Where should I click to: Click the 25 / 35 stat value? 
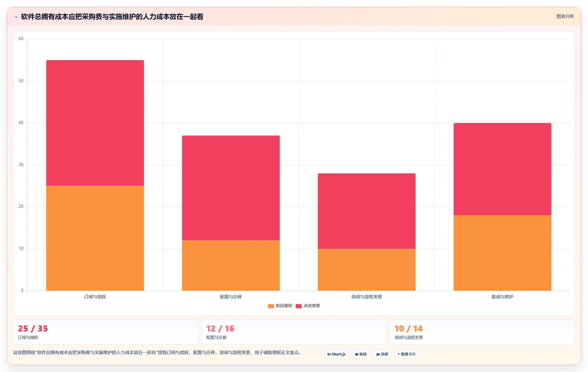33,328
